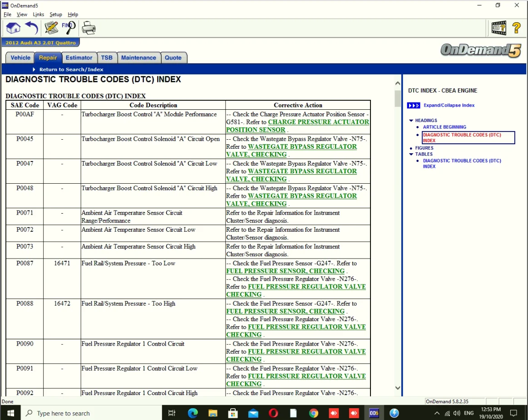Screen dimensions: 528x420
Task: Click the vertical scrollbar thumb
Action: [x=398, y=98]
